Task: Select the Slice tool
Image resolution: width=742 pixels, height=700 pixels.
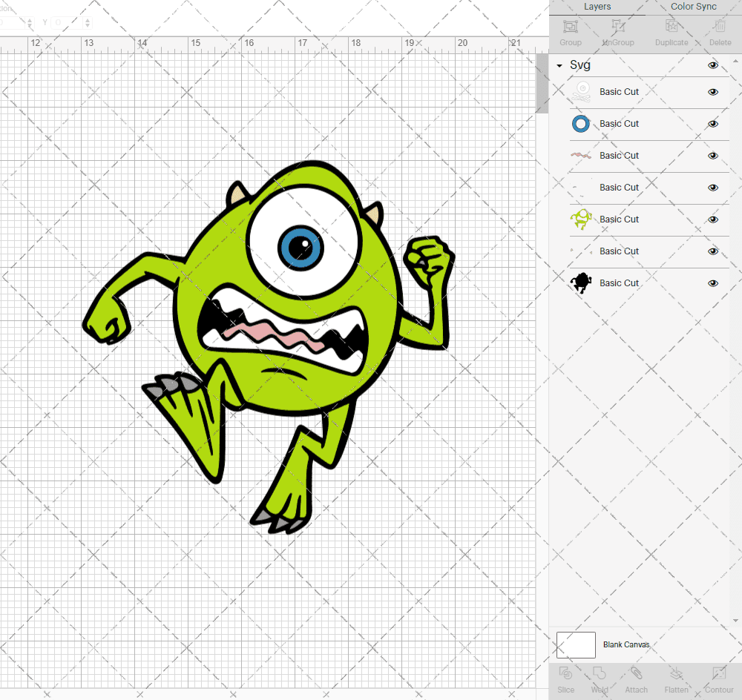Action: (565, 673)
